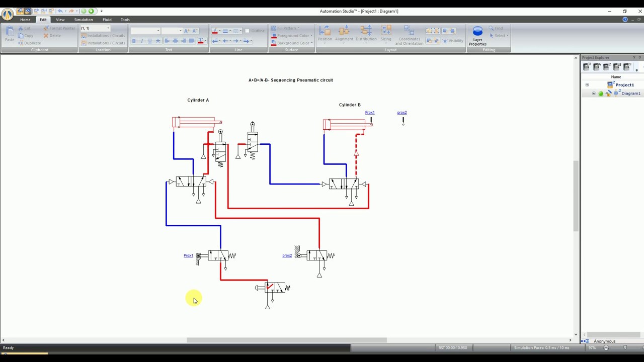This screenshot has width=644, height=362.
Task: Click the horizontal scrollbar thumb
Action: click(287, 340)
